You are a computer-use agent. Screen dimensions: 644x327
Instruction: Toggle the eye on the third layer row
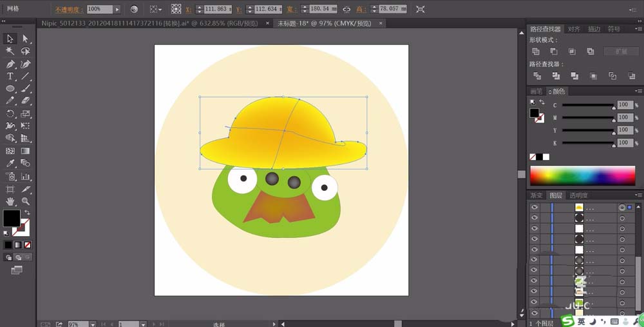534,228
